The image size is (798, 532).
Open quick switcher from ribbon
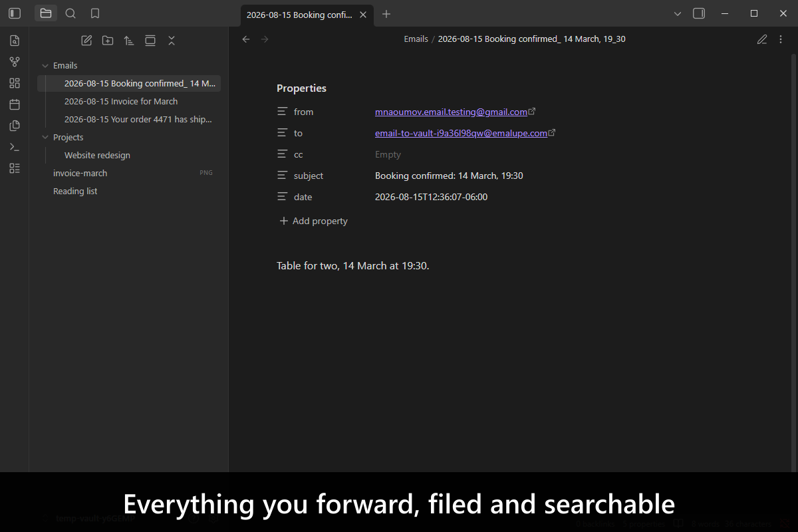click(x=15, y=41)
